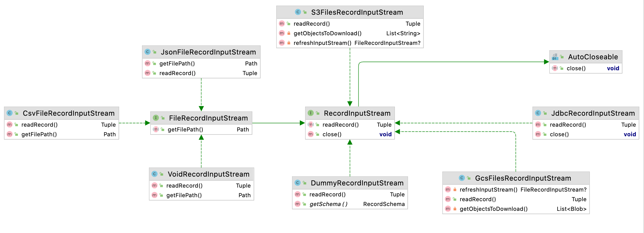The height and width of the screenshot is (233, 644).
Task: Click the Path return type in VoidRecordInputStream
Action: pyautogui.click(x=244, y=195)
